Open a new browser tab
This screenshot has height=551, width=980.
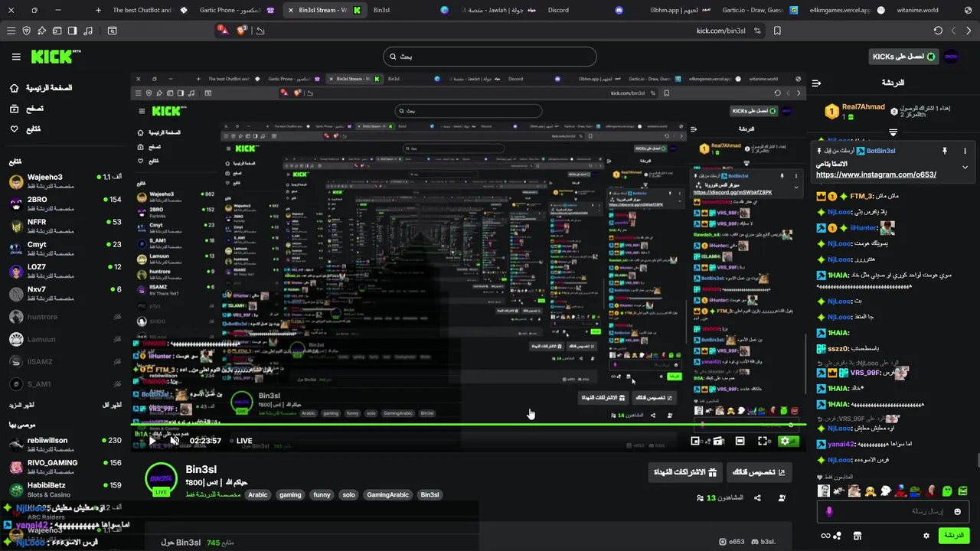coord(98,10)
